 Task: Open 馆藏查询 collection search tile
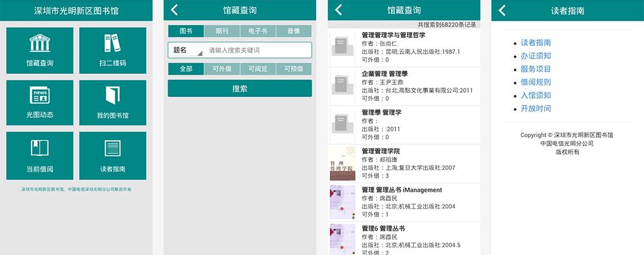coord(40,50)
